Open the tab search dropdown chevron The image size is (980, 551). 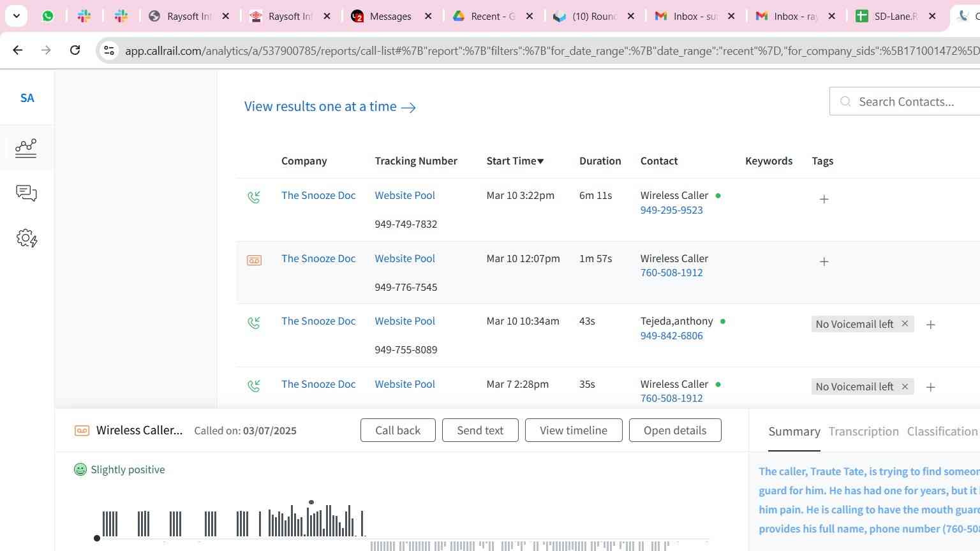coord(16,16)
